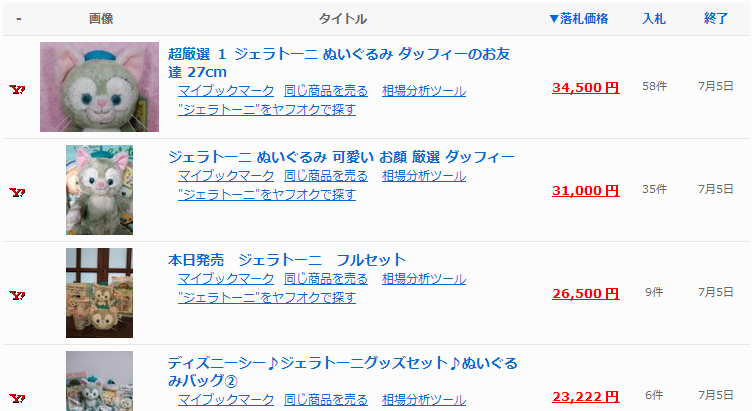The image size is (752, 411).
Task: Open ジェラトーニ ぬいぐるみ 可愛い お顔 listing title
Action: [x=341, y=157]
